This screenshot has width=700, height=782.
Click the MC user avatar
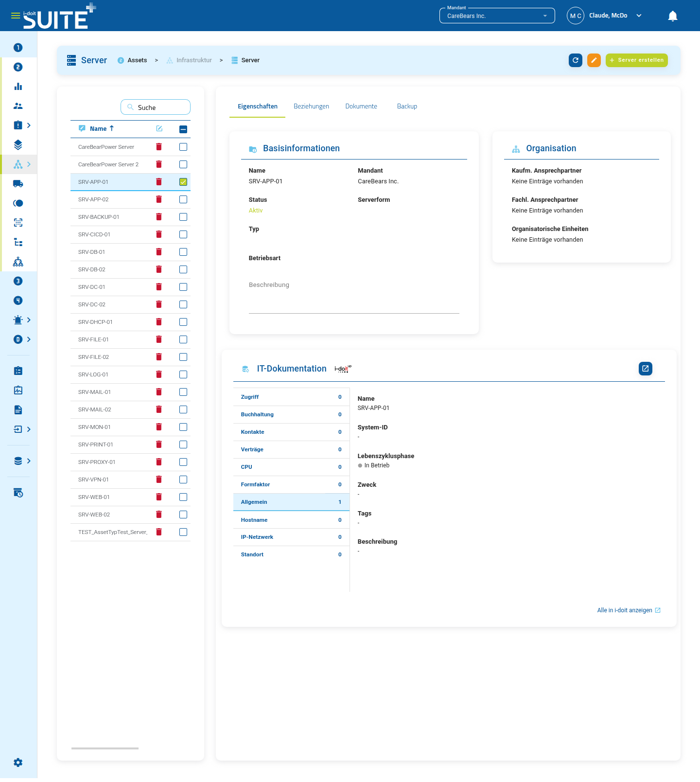point(576,16)
